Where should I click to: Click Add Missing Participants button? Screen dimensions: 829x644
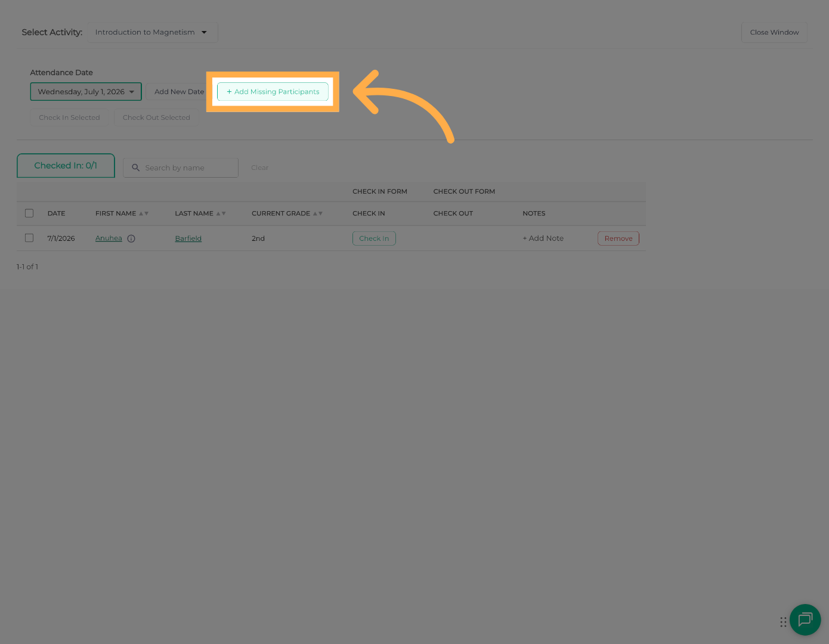(273, 92)
